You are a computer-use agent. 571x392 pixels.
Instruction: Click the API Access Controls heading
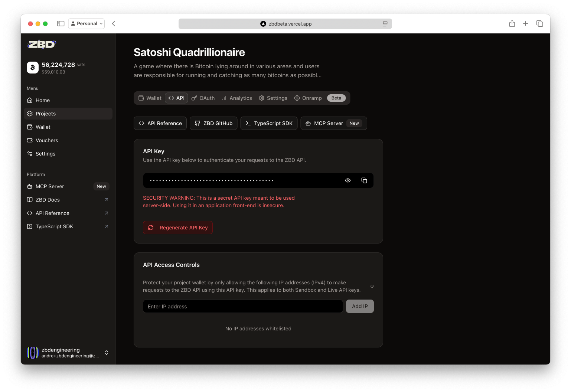click(x=171, y=265)
